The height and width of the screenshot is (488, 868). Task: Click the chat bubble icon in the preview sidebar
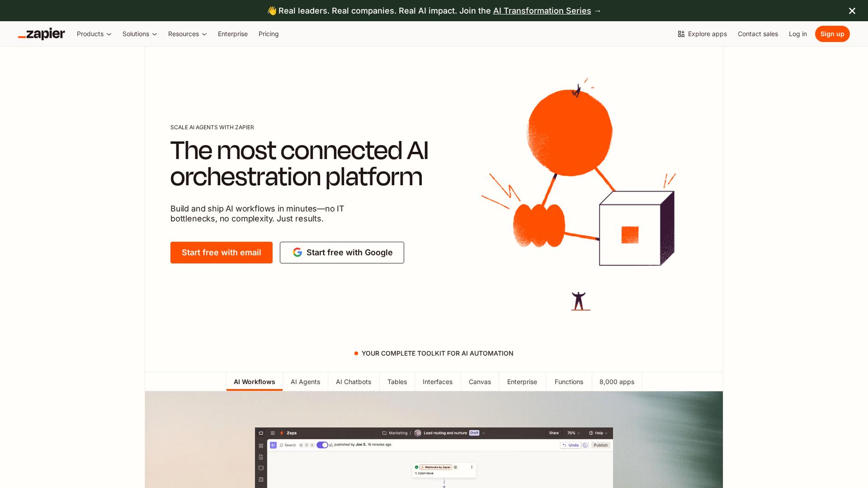[261, 468]
